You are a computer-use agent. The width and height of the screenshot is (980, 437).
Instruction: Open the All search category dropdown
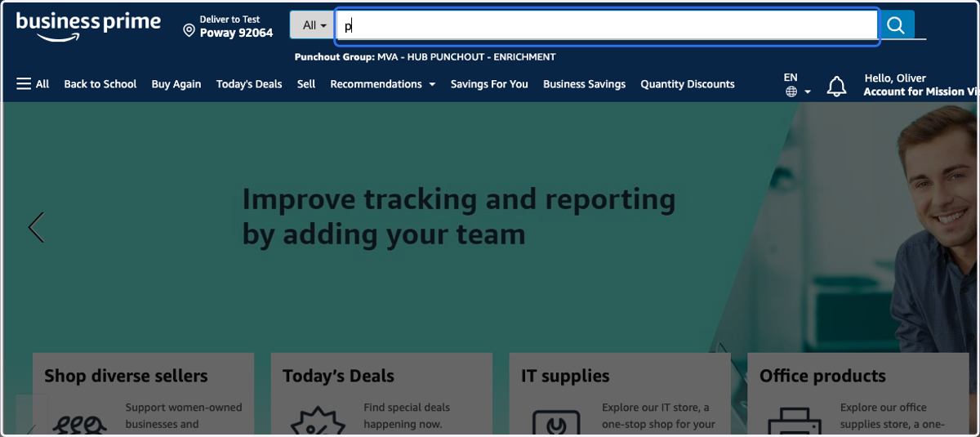click(313, 25)
